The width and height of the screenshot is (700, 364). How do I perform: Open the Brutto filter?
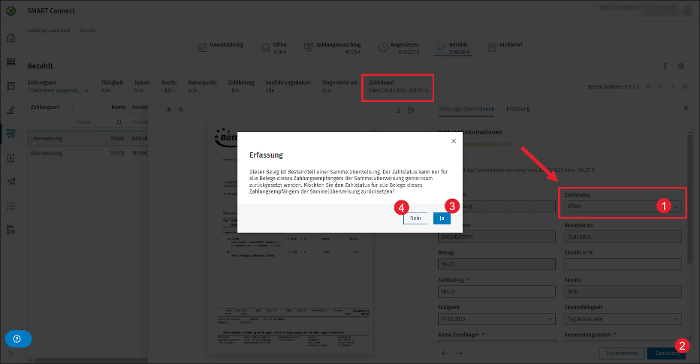pos(169,86)
